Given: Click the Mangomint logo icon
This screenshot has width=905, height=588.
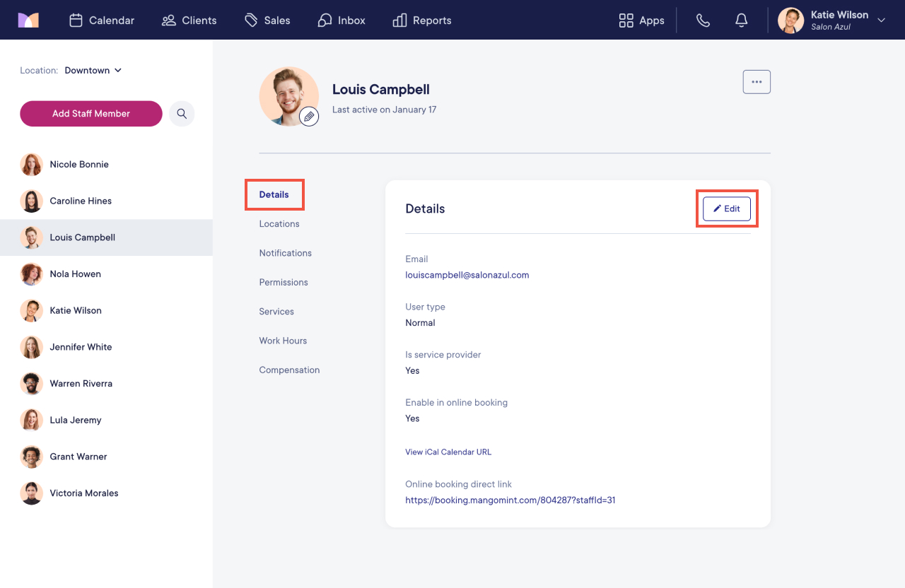Looking at the screenshot, I should 28,20.
